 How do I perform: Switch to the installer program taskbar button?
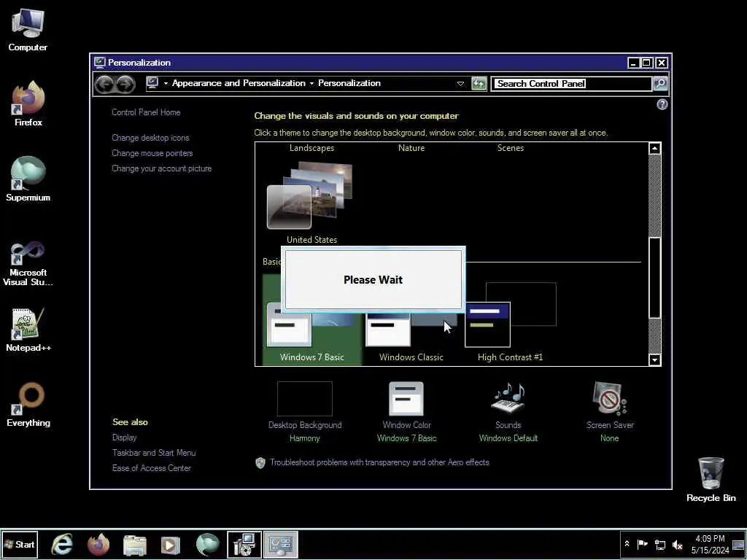pyautogui.click(x=244, y=545)
